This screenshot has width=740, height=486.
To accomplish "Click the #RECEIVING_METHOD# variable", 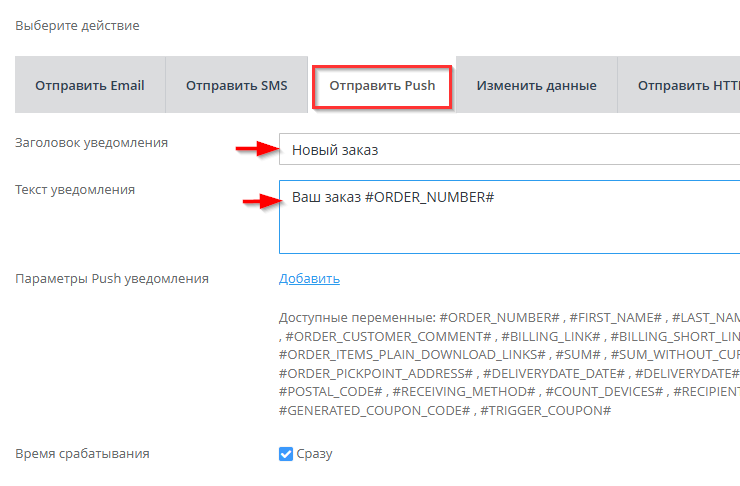I will (460, 392).
